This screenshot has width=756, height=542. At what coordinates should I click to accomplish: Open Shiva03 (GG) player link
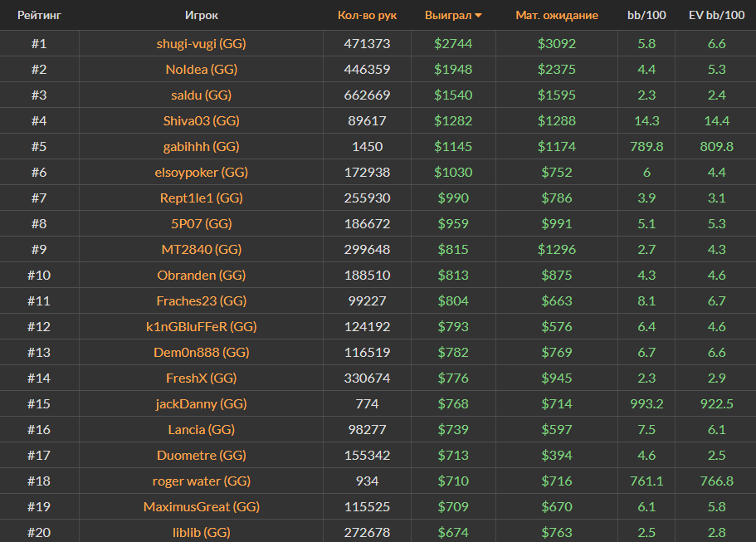tap(201, 121)
